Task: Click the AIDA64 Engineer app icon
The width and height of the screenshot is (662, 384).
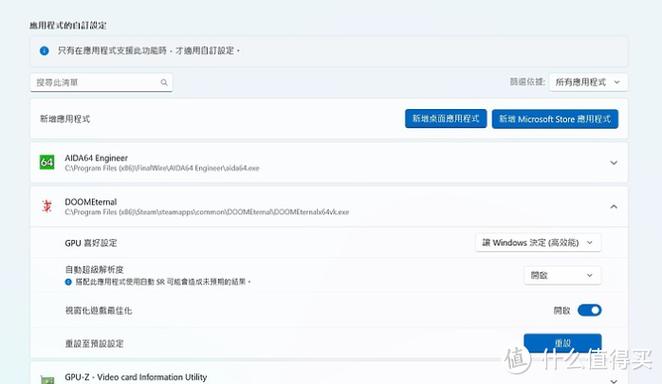Action: [47, 162]
